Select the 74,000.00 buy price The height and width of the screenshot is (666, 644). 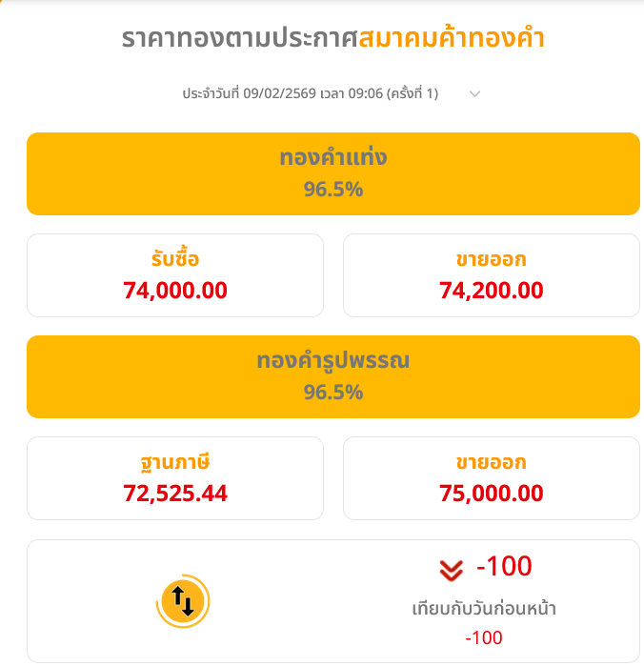pyautogui.click(x=175, y=290)
